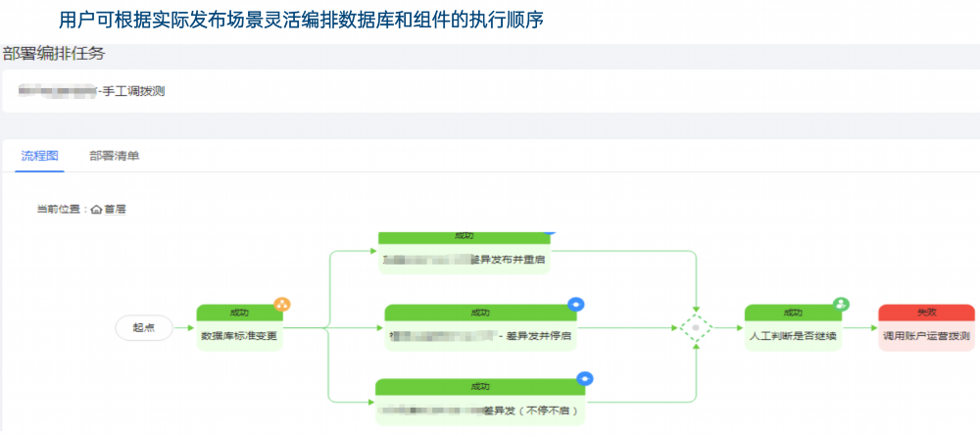Click the red 失败 status header

[926, 312]
